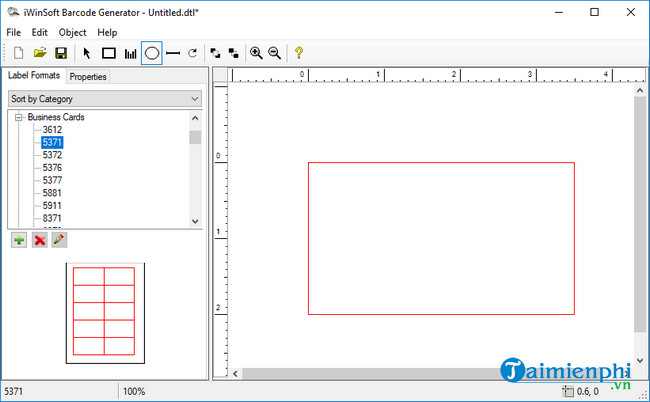Select the line drawing tool

(x=173, y=53)
